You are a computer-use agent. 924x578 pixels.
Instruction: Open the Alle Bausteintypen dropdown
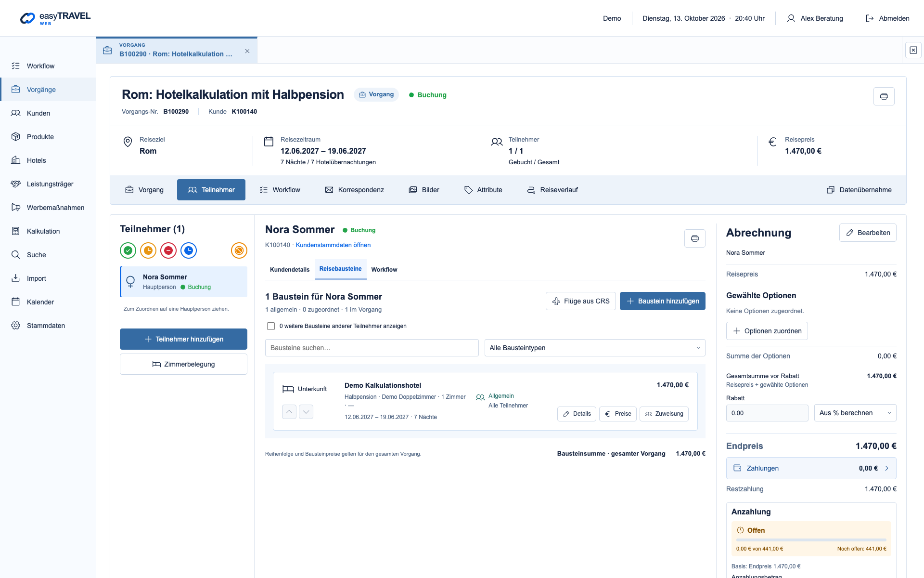595,348
